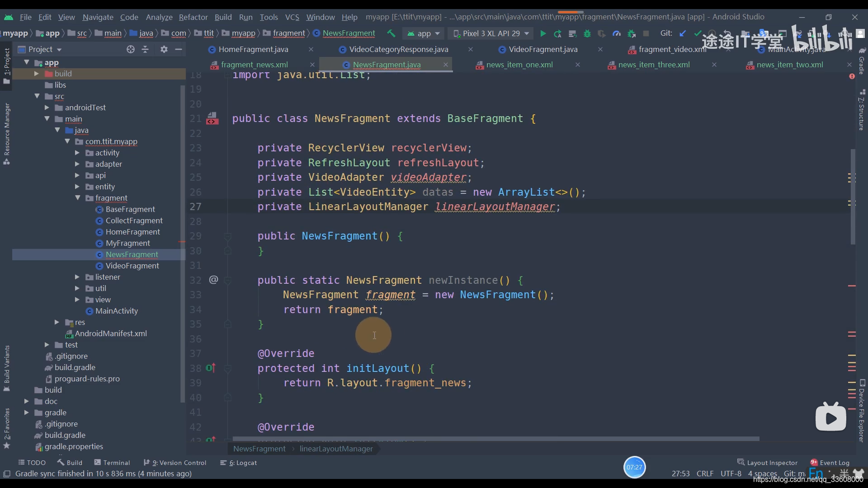Click the Project panel vertical scrollbar
868x488 pixels.
coord(183,244)
